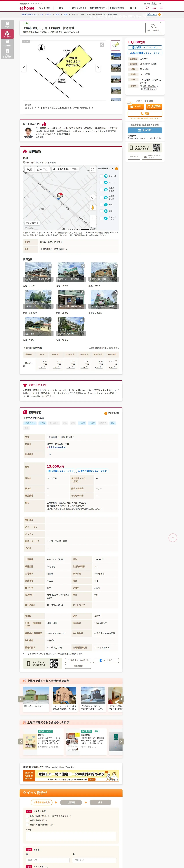
Task: Enable 公園 on the map
Action: coord(101,205)
